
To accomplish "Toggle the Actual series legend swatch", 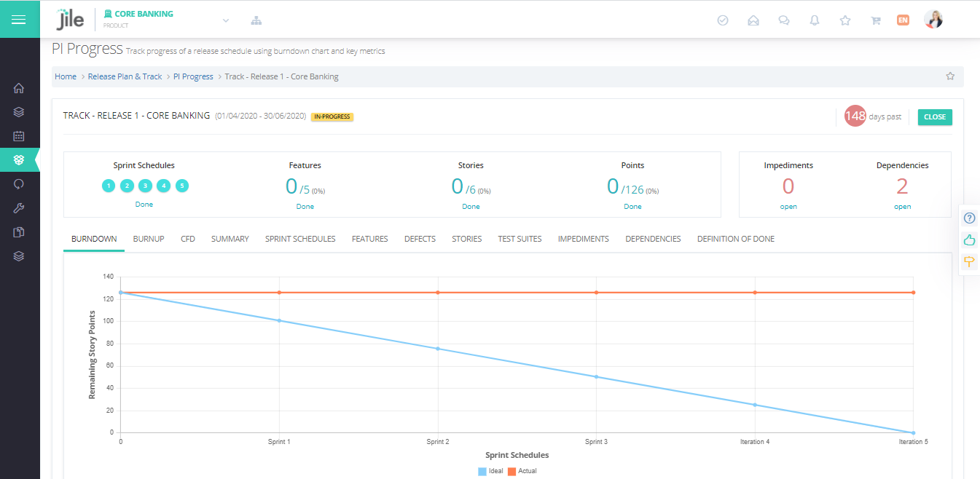I will click(511, 471).
